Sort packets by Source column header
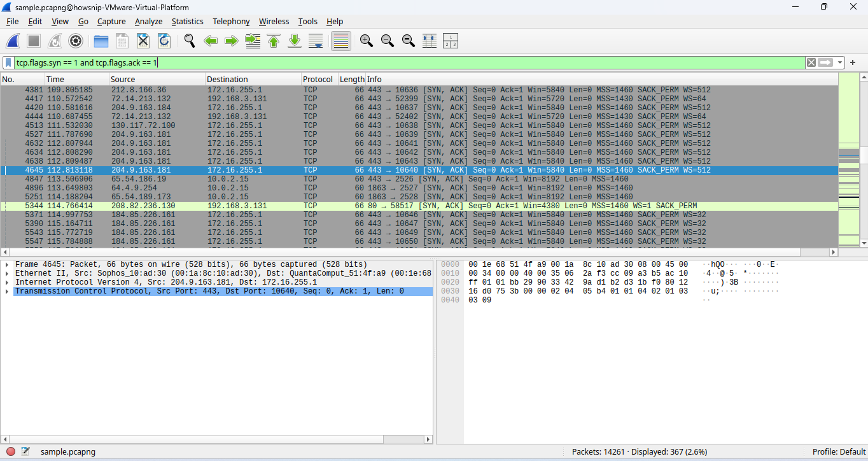This screenshot has height=461, width=868. point(157,79)
